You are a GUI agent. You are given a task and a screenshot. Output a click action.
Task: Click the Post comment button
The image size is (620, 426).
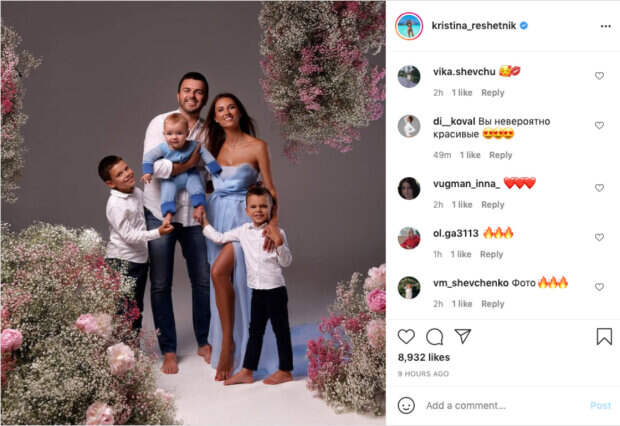pos(601,405)
